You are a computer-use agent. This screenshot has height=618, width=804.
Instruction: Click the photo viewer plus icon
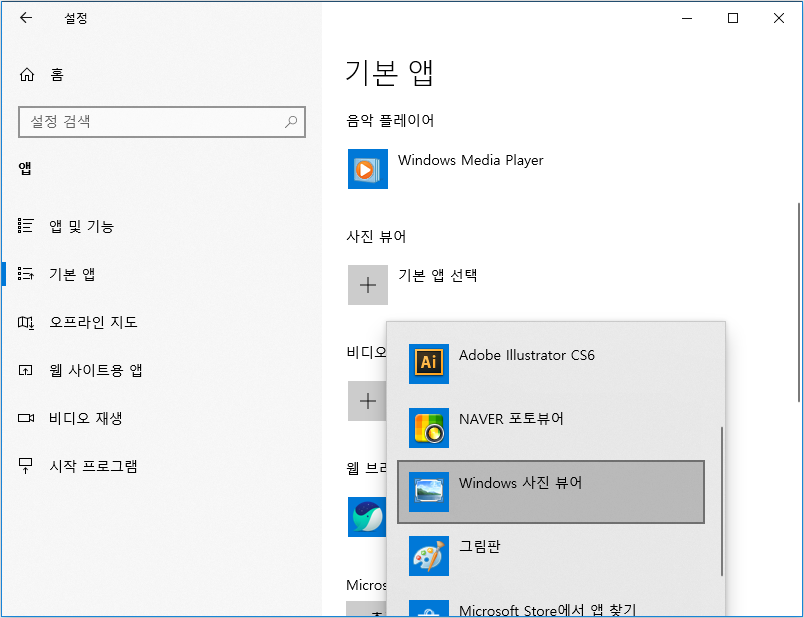pyautogui.click(x=368, y=285)
